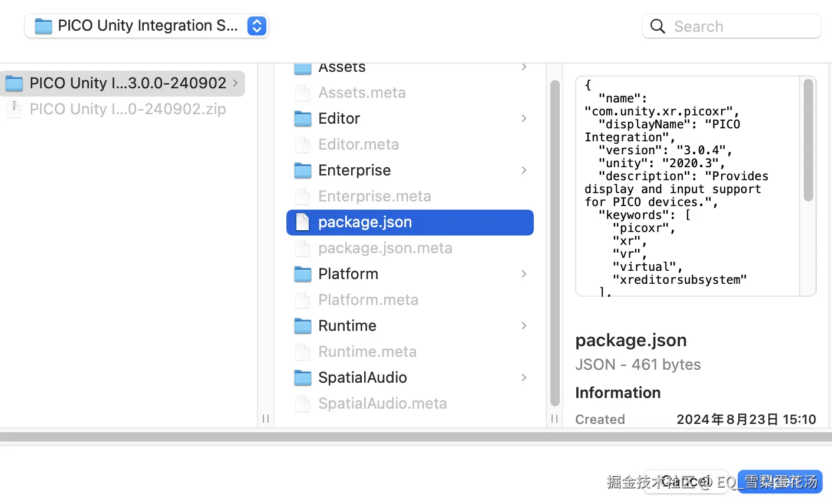Click the blue confirm button at bottom
This screenshot has height=504, width=832.
[779, 482]
